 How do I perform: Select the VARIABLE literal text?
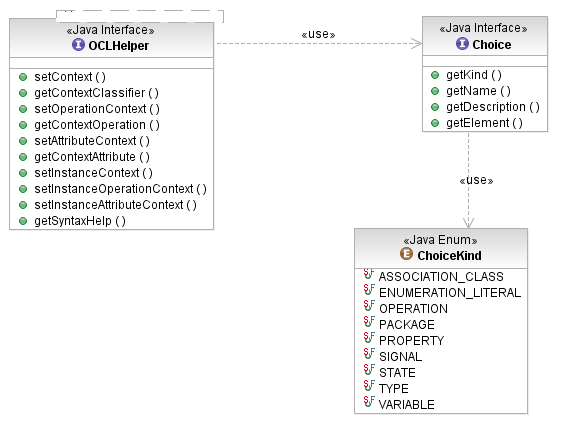pos(406,405)
